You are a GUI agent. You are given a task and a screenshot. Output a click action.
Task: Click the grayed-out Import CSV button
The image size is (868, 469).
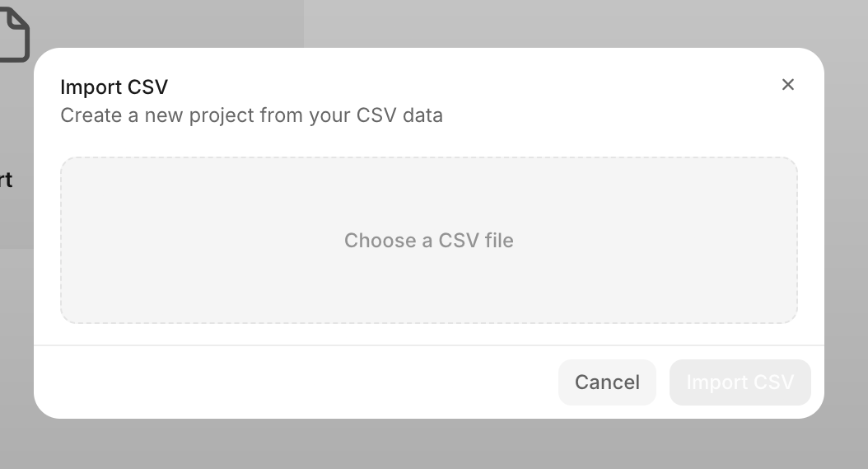[x=740, y=382]
